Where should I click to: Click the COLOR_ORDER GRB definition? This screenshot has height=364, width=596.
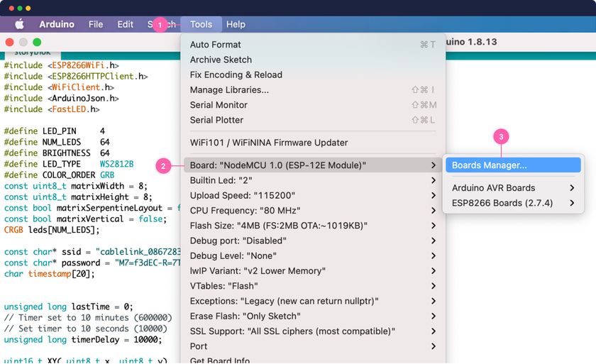[60, 175]
